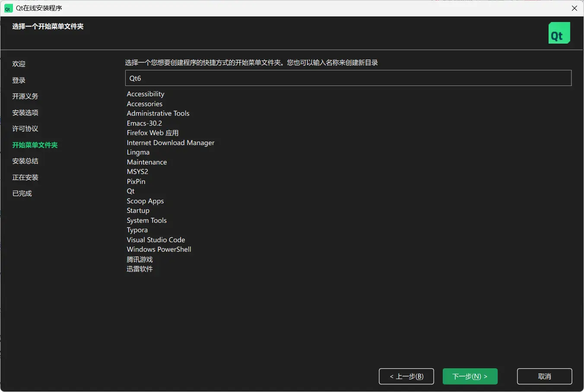Image resolution: width=584 pixels, height=392 pixels.
Task: Focus the start menu folder name field
Action: pos(348,78)
